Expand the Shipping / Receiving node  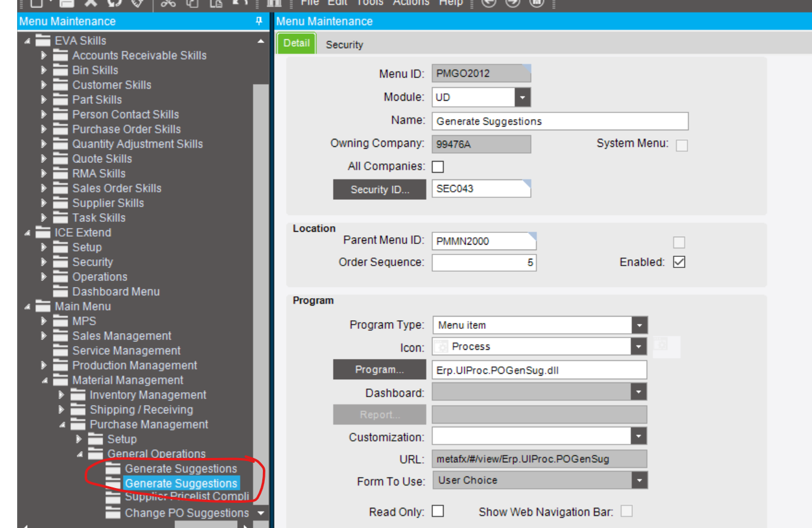coord(61,409)
